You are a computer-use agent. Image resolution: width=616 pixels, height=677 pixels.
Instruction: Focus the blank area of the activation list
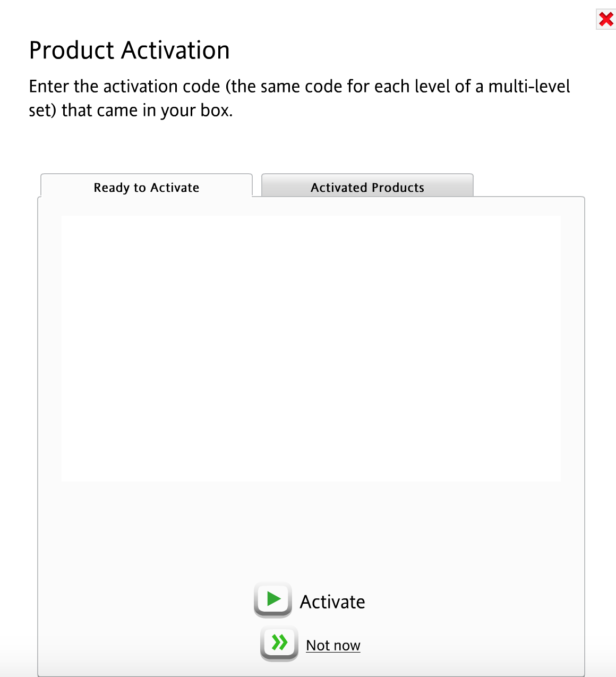click(x=311, y=348)
